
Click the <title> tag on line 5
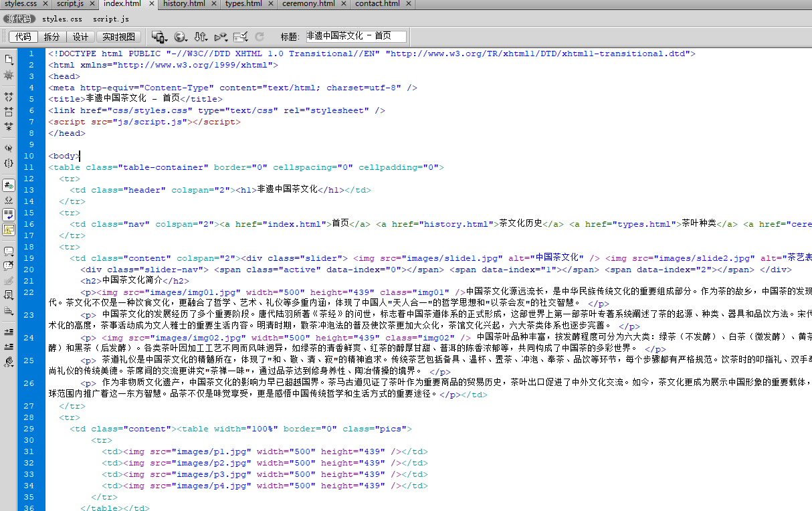coord(67,99)
